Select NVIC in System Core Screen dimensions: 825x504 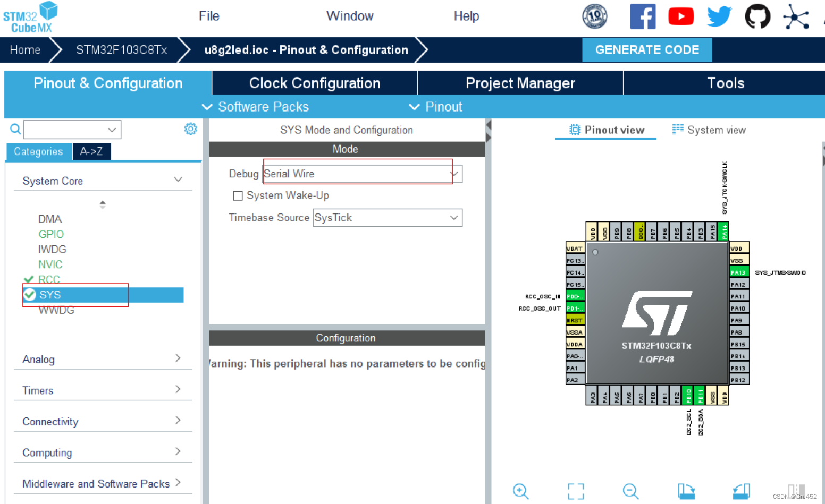pos(50,264)
